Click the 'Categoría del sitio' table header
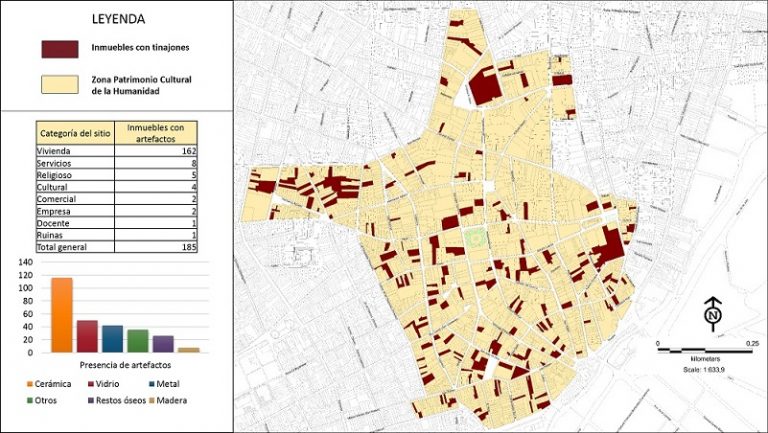The image size is (768, 433). click(x=75, y=133)
